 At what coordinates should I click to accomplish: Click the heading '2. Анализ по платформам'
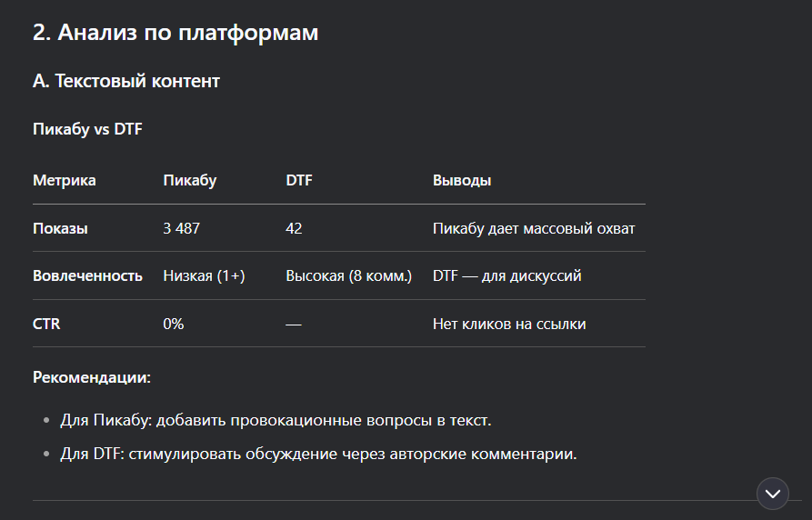(x=175, y=33)
